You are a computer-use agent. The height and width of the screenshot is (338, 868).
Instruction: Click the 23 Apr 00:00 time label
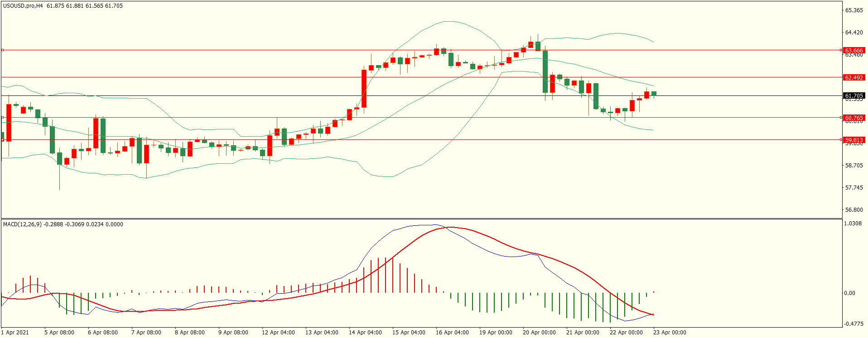[x=670, y=333]
